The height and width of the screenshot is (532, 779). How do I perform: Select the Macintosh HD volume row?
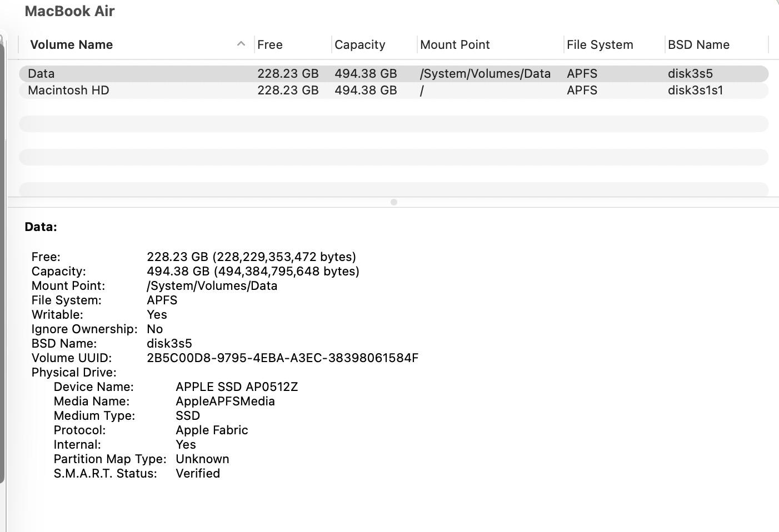(x=68, y=91)
